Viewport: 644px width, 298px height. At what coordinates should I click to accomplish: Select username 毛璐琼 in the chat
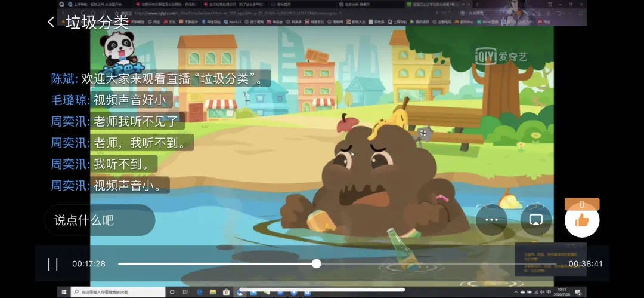coord(69,100)
